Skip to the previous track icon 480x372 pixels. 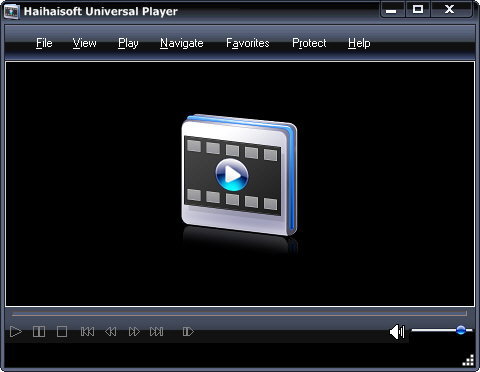coord(87,332)
